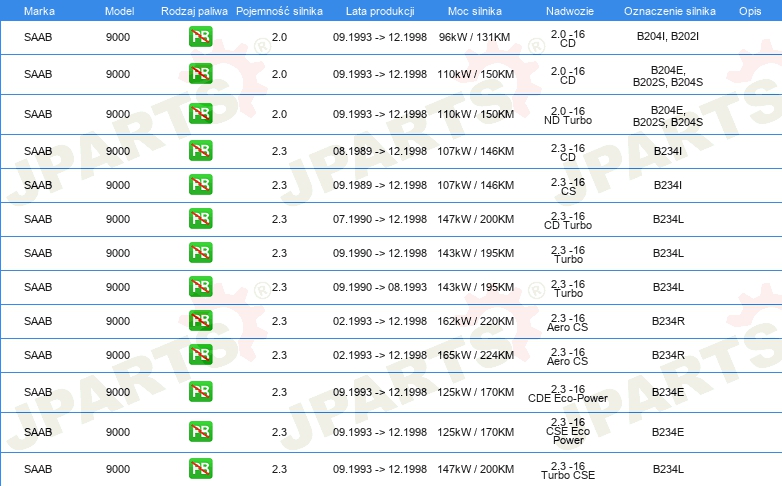The width and height of the screenshot is (782, 486).
Task: Select capacity 2.3 in the 08.1989 row
Action: pyautogui.click(x=279, y=151)
